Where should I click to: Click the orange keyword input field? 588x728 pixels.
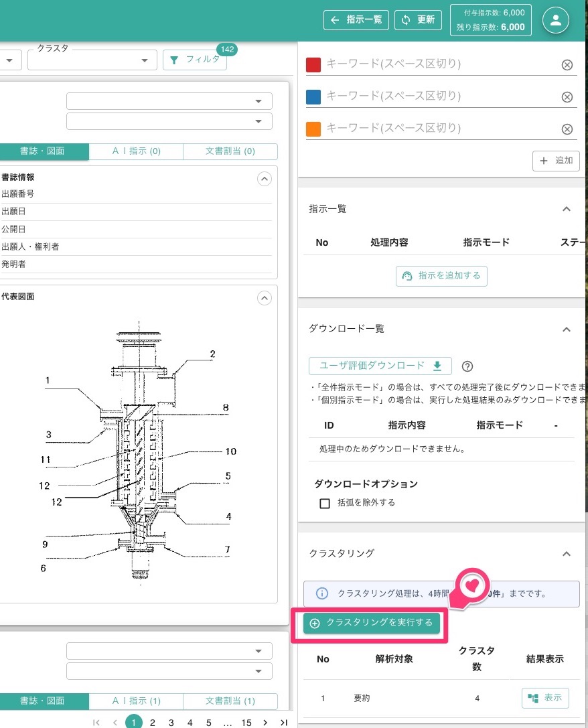point(441,128)
